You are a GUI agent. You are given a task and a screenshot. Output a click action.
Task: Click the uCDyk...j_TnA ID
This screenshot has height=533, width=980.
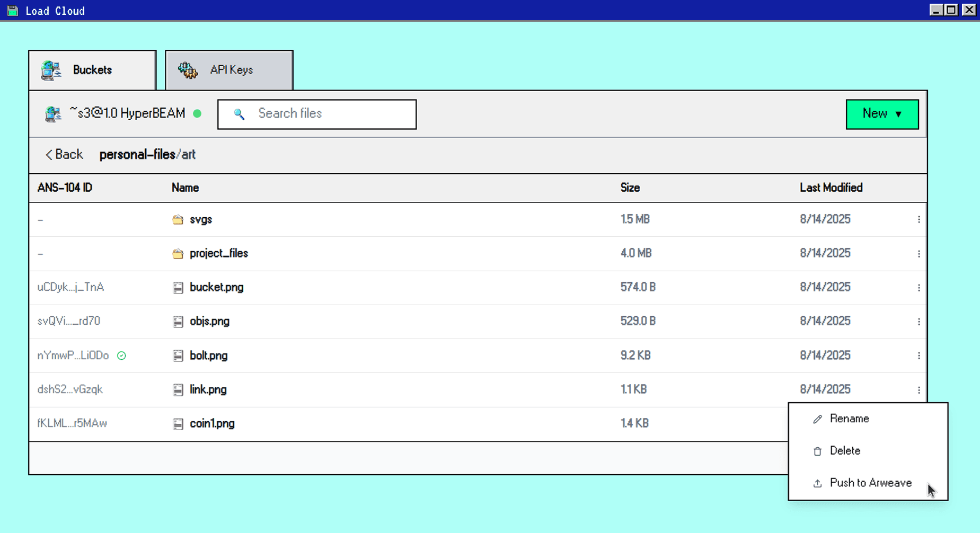pyautogui.click(x=70, y=287)
